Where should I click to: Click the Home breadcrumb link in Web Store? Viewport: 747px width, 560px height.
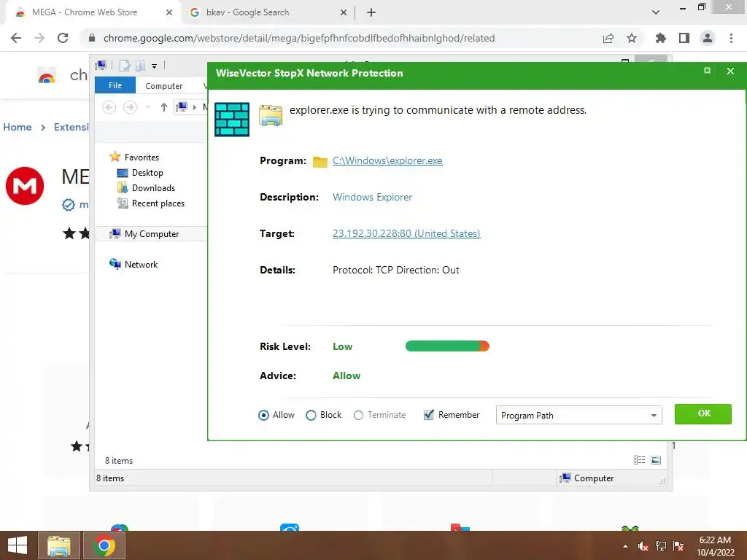click(18, 127)
